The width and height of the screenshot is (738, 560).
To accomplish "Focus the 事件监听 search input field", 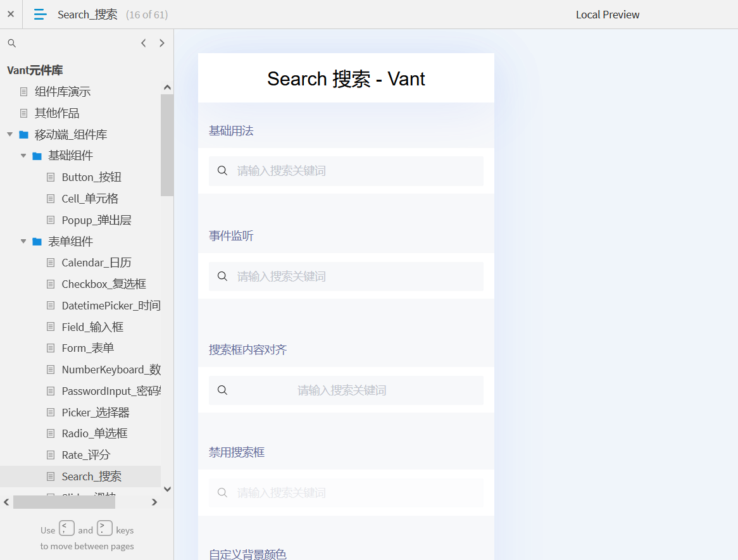I will coord(346,277).
